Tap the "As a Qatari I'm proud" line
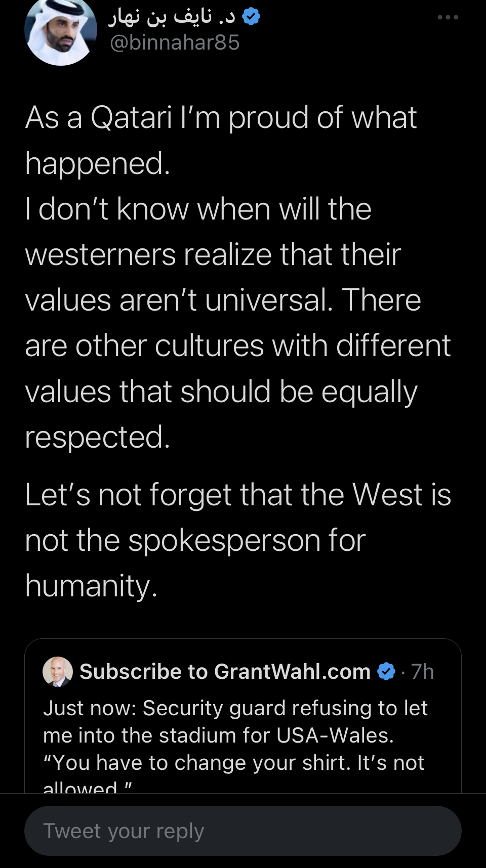This screenshot has width=486, height=868. coord(221,117)
